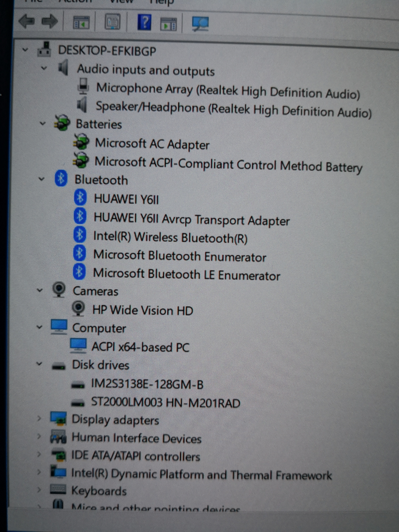
Task: Click the Cameras category webcam icon
Action: [59, 290]
